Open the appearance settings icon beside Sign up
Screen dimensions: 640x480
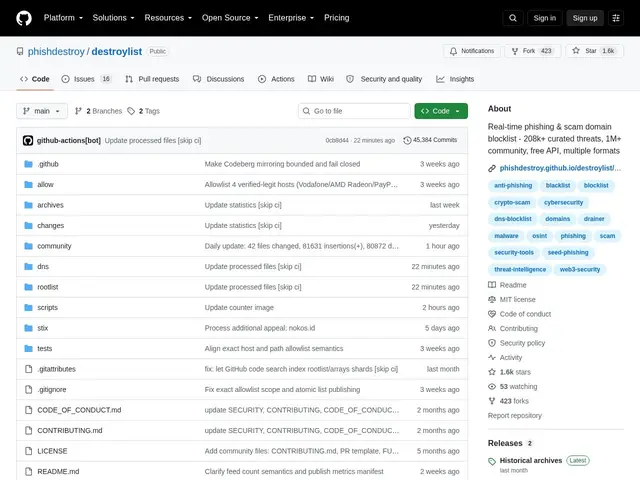[616, 18]
